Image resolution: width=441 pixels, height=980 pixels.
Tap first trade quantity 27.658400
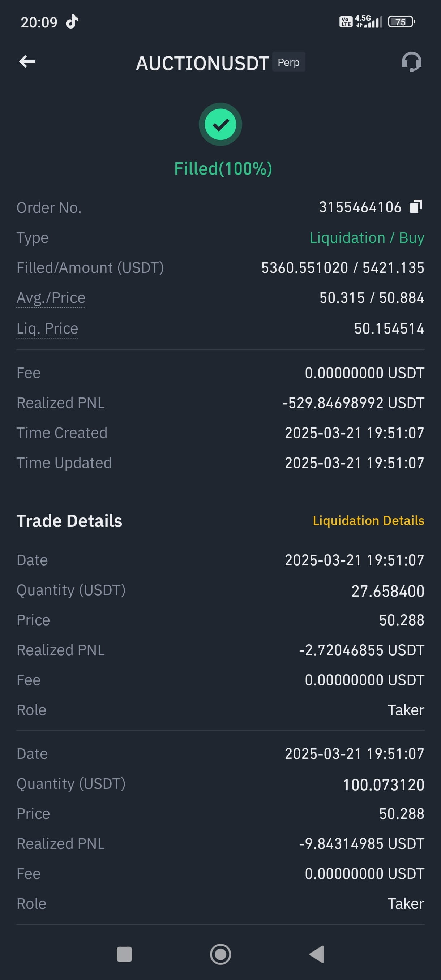coord(388,591)
